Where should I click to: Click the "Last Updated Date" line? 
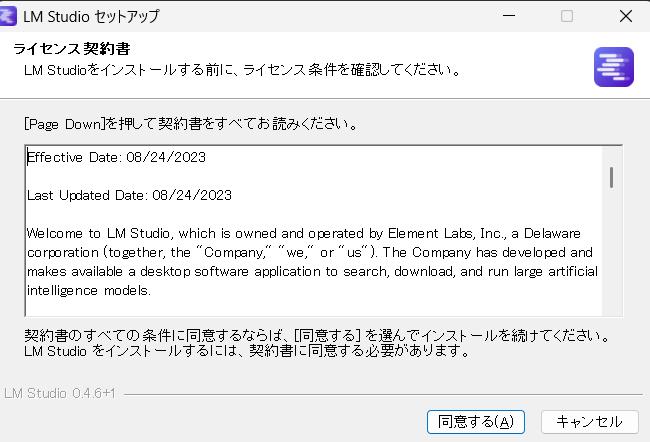[129, 195]
